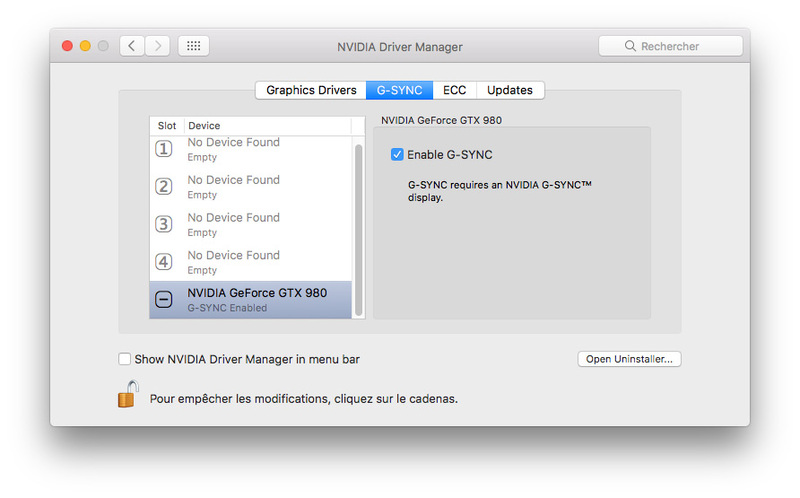Click the device list scrollbar
The height and width of the screenshot is (498, 800).
click(358, 230)
